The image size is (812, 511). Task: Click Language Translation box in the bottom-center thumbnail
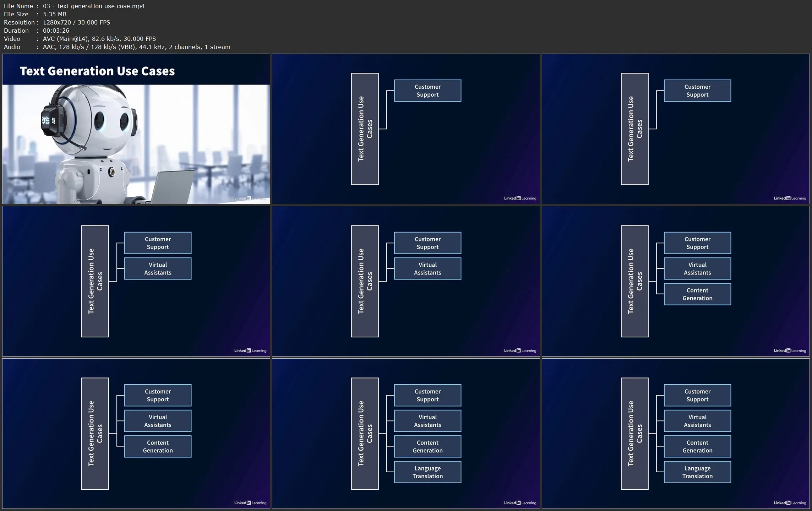tap(427, 472)
